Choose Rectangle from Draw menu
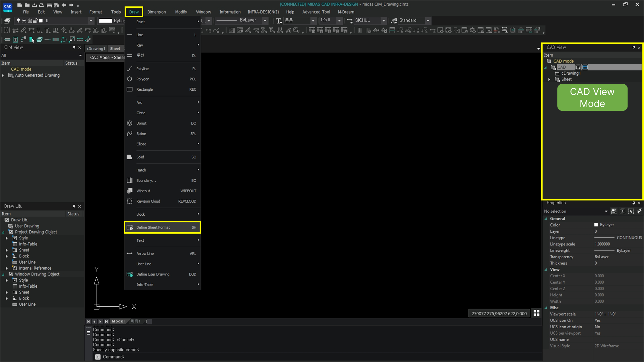This screenshot has width=644, height=362. click(x=162, y=89)
